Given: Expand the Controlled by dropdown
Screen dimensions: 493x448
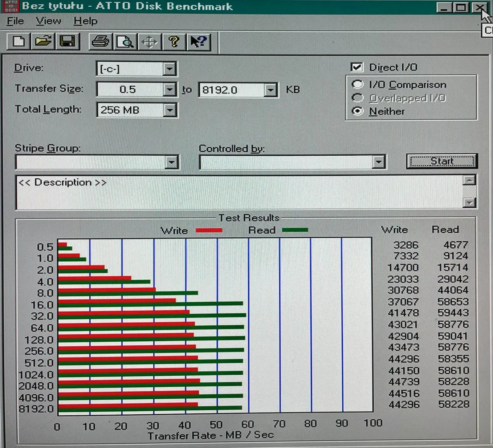Looking at the screenshot, I should [x=378, y=162].
